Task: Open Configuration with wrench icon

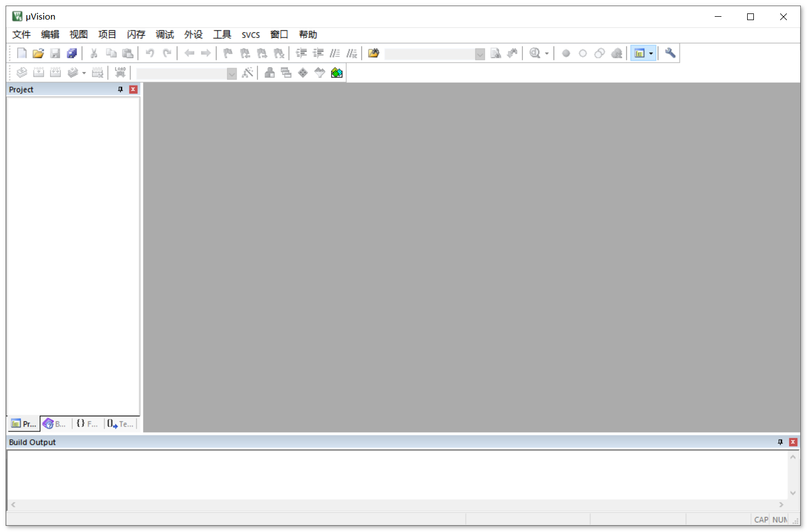Action: point(670,53)
